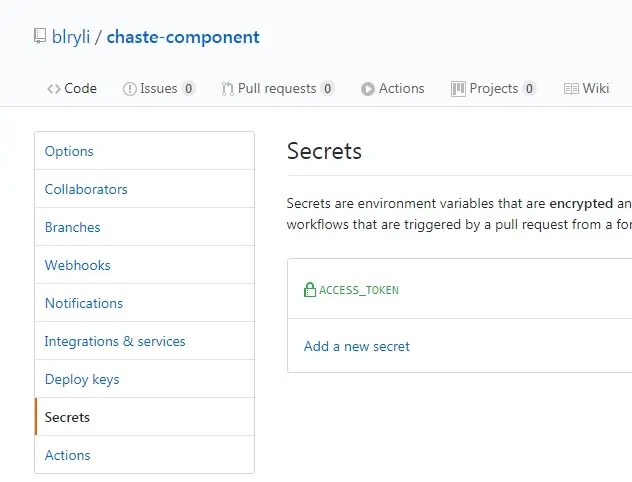Click the green lock icon beside ACCESS_TOKEN
Image resolution: width=632 pixels, height=482 pixels.
(x=310, y=290)
